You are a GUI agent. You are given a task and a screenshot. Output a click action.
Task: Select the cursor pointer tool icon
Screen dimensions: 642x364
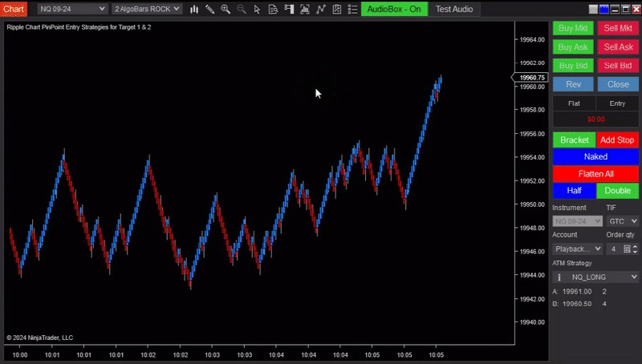click(x=257, y=9)
